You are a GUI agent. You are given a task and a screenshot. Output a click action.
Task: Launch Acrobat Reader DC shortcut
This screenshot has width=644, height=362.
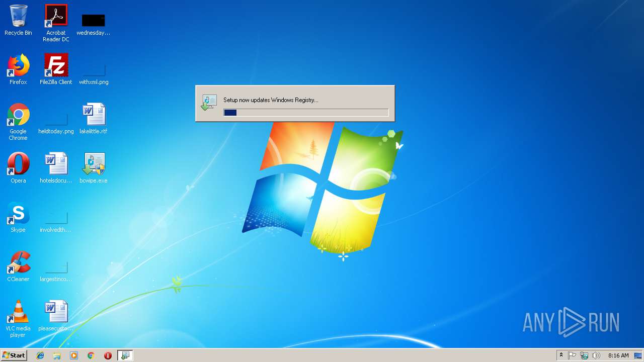pyautogui.click(x=56, y=23)
